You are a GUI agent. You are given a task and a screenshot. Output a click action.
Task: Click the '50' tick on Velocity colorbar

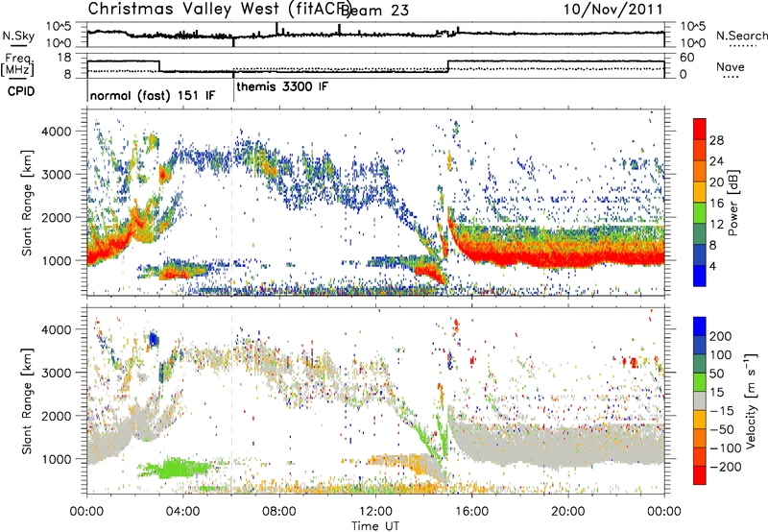(x=716, y=374)
